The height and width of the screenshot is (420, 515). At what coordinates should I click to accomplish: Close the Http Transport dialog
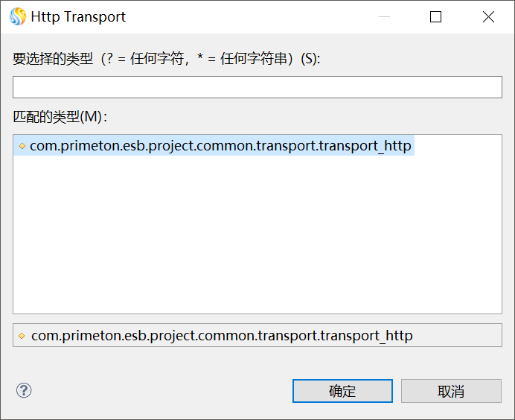pyautogui.click(x=488, y=16)
